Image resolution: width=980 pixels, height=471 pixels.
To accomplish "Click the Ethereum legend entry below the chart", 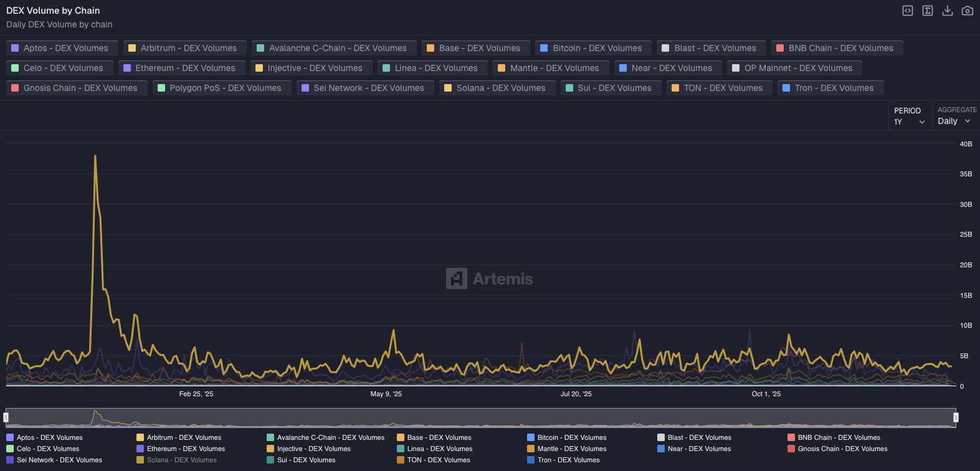I will click(180, 449).
